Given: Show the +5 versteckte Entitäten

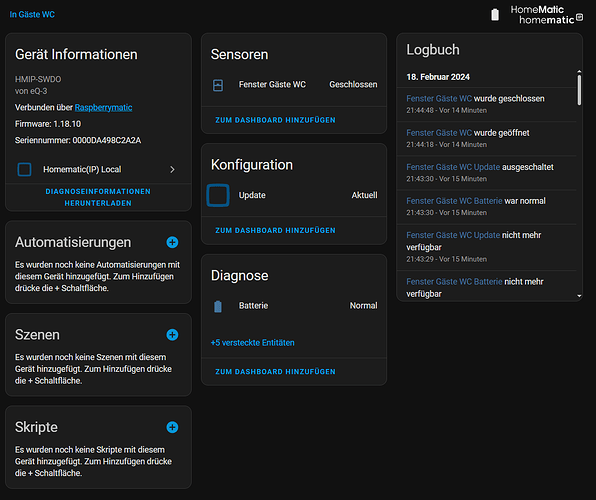Looking at the screenshot, I should [x=252, y=343].
